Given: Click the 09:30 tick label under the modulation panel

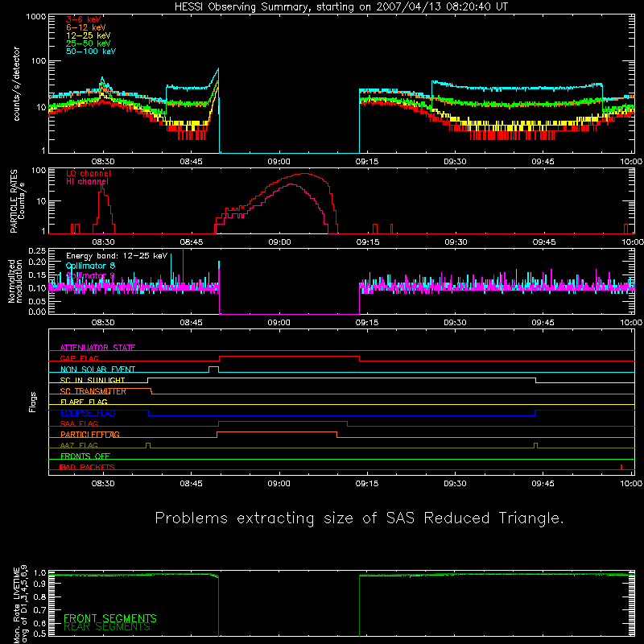Looking at the screenshot, I should (x=455, y=323).
